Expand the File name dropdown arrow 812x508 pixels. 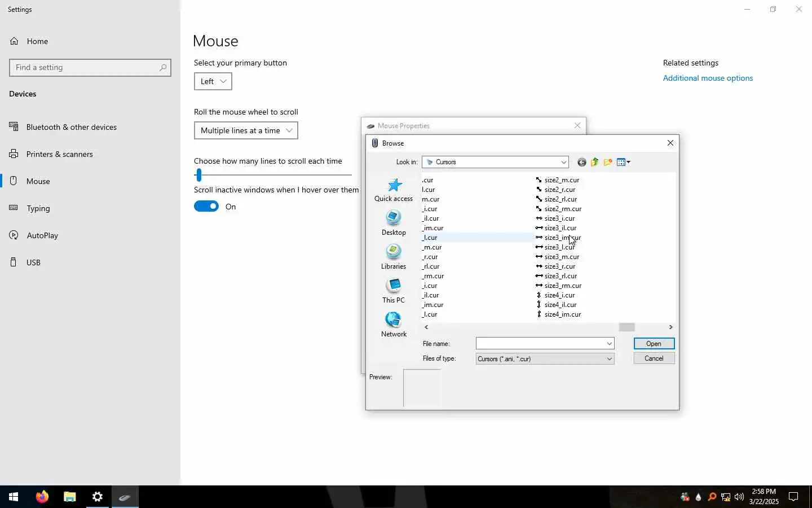point(610,344)
